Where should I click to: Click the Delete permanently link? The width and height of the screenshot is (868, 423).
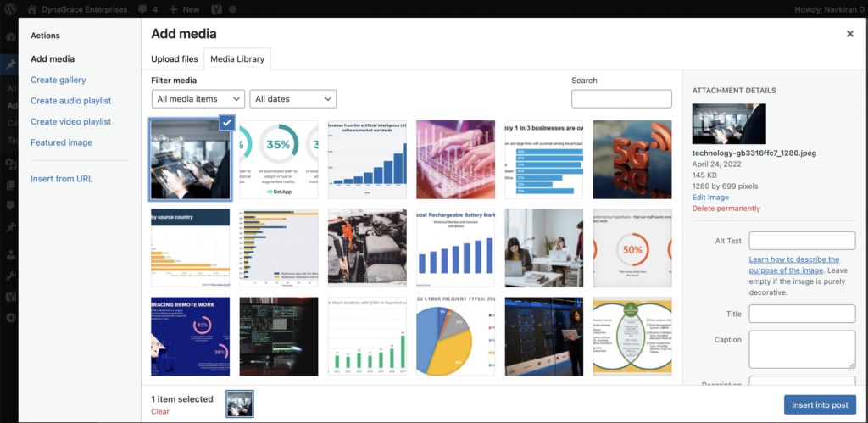click(726, 209)
